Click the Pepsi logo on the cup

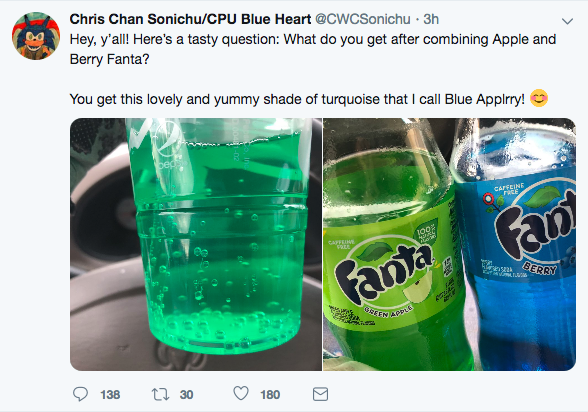coord(165,142)
